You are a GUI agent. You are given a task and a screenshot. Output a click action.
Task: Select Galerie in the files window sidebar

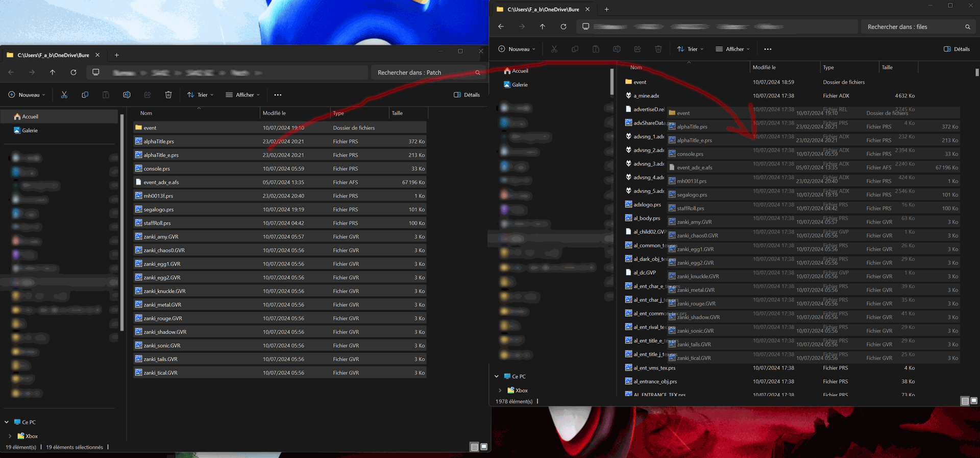point(520,85)
